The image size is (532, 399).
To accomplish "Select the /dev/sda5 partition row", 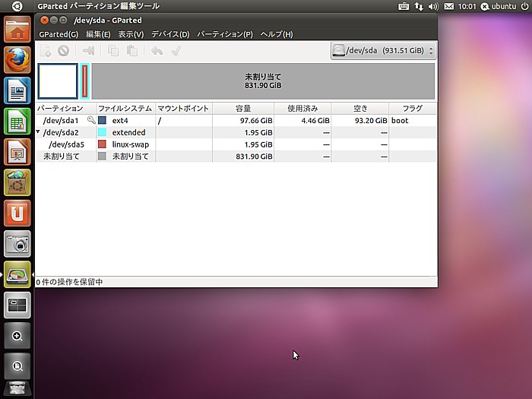I will [236, 144].
